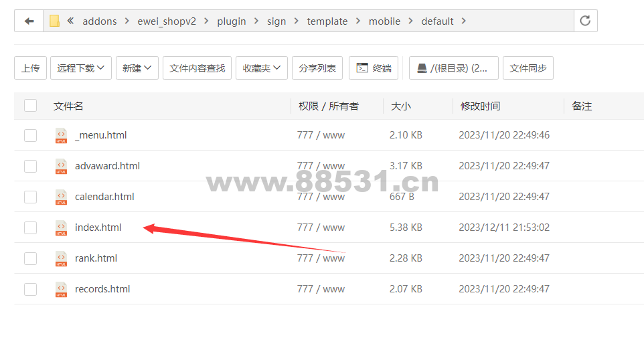This screenshot has width=644, height=362.
Task: Toggle the select-all checkbox in header
Action: coord(30,106)
